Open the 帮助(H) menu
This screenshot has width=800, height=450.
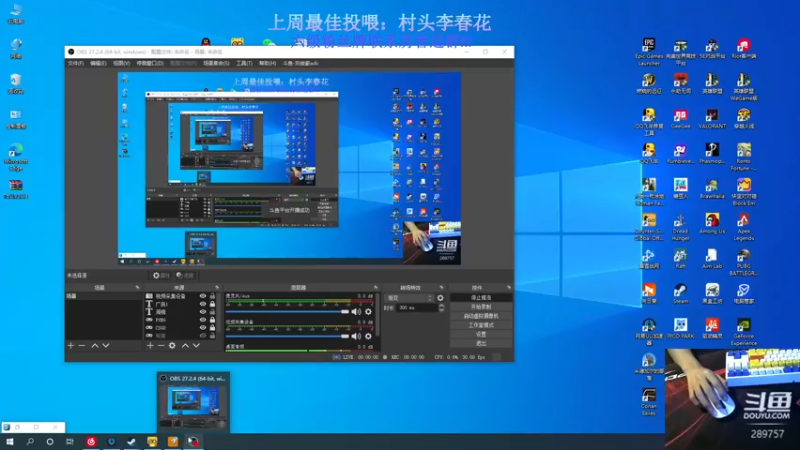point(267,63)
